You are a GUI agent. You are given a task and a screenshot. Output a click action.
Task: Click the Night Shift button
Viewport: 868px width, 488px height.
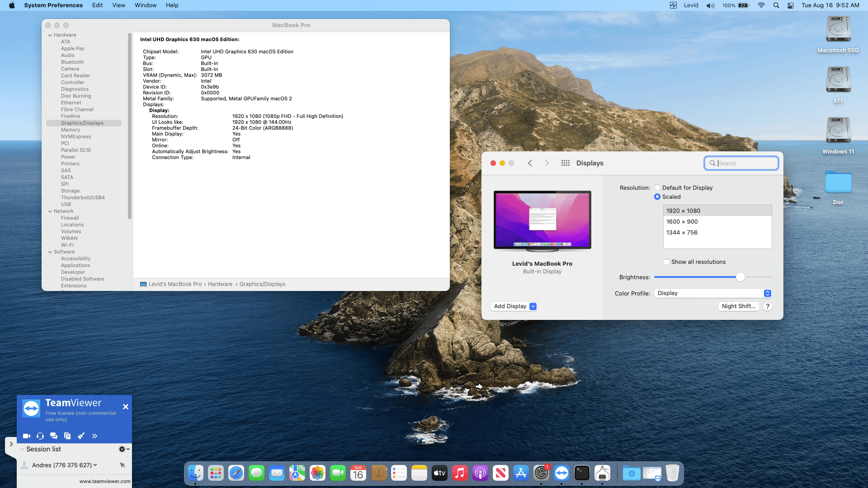[739, 306]
